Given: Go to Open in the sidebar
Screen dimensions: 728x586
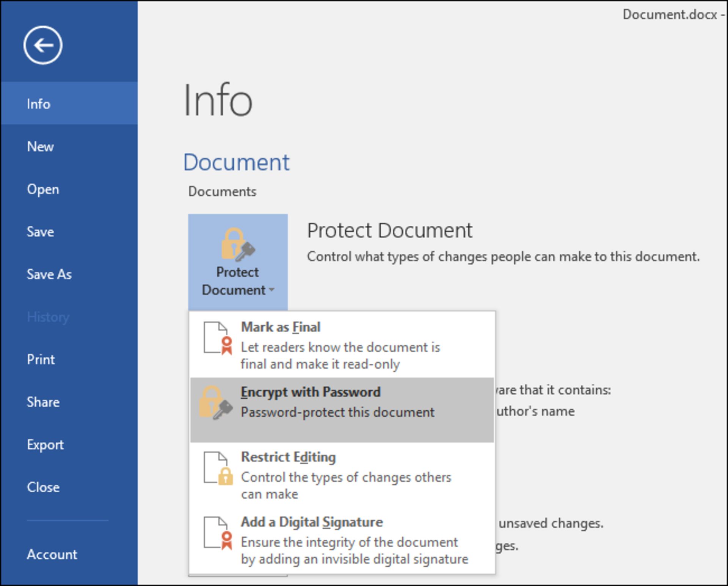Looking at the screenshot, I should click(43, 189).
